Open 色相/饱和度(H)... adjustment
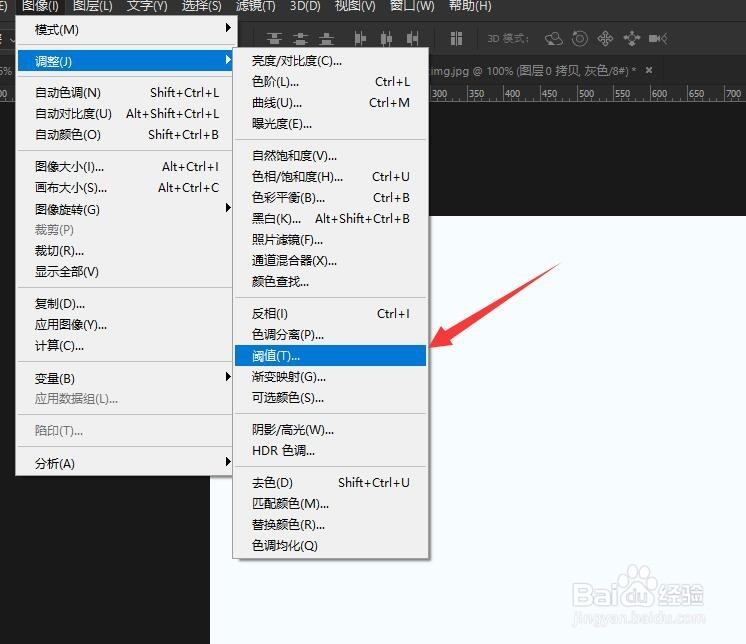The width and height of the screenshot is (746, 644). tap(331, 176)
